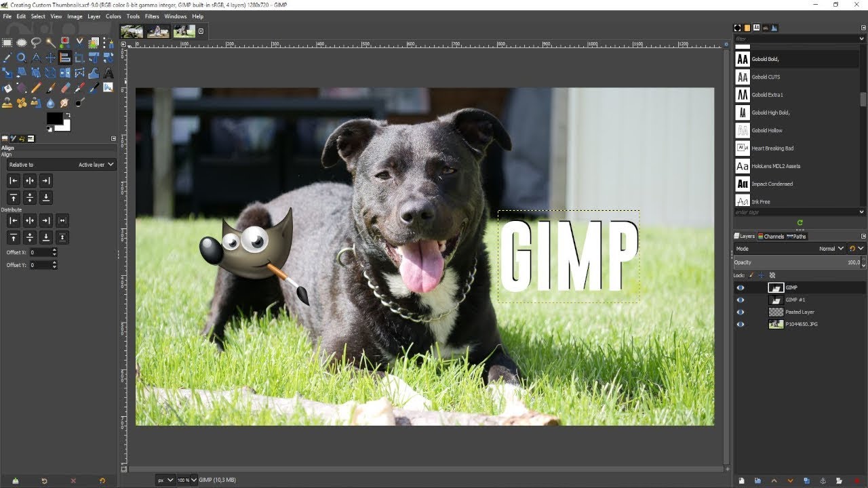
Task: Create a new layer in Layers panel
Action: tap(741, 481)
